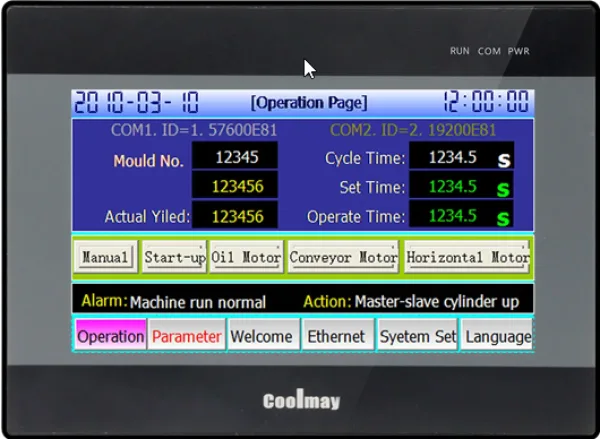
Task: Click the Alarm label
Action: pyautogui.click(x=104, y=301)
